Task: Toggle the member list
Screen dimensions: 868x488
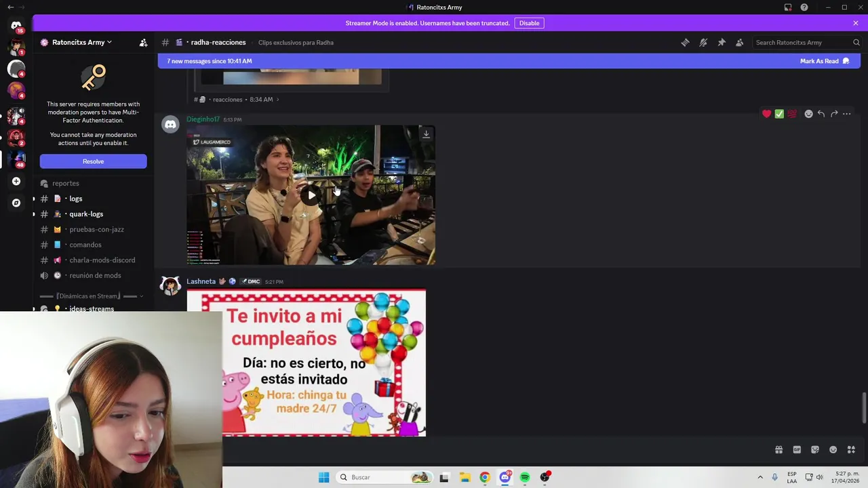Action: point(739,42)
